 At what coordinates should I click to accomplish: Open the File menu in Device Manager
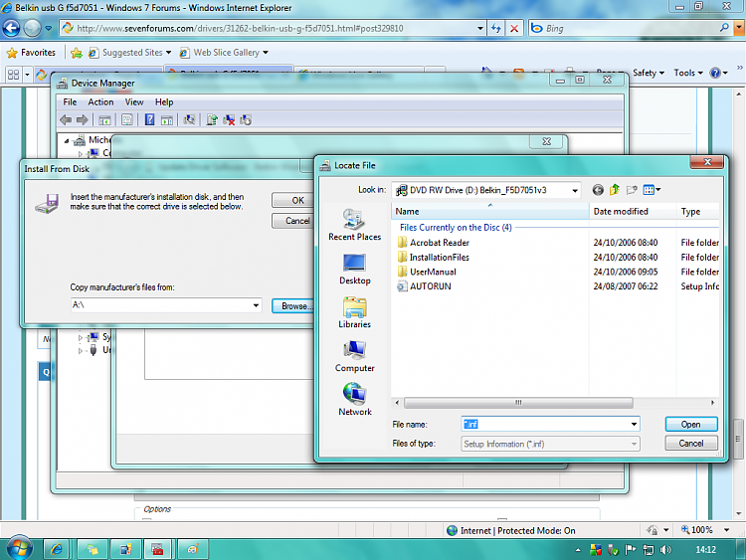tap(70, 102)
